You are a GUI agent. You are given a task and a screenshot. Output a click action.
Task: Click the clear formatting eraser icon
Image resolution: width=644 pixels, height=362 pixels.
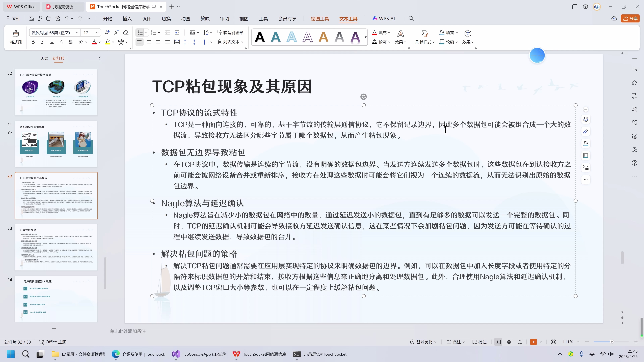pos(125,32)
